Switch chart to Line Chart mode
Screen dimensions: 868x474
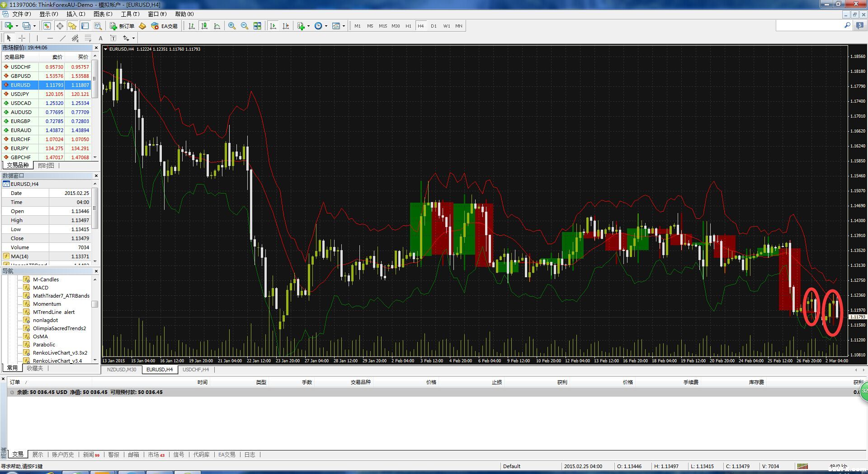coord(217,26)
